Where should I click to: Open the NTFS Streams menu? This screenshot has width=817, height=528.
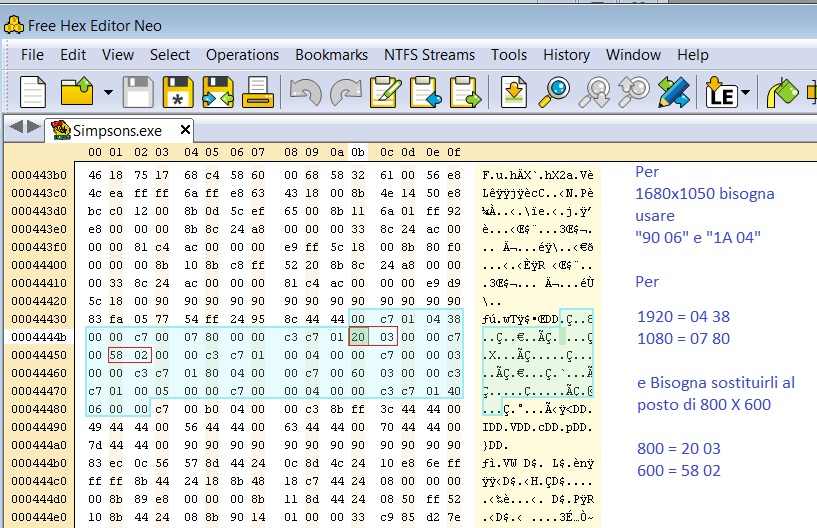tap(429, 55)
